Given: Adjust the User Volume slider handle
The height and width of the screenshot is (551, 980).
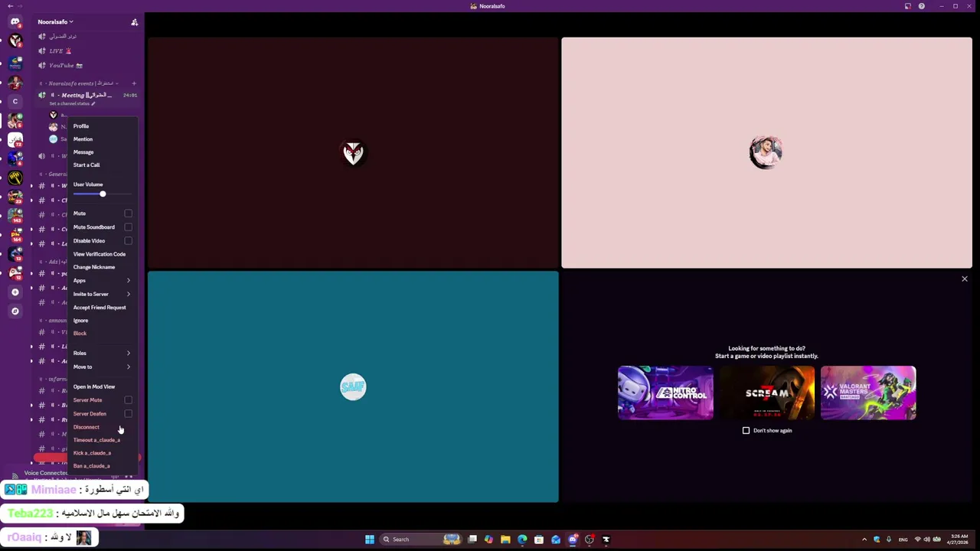Looking at the screenshot, I should 103,194.
